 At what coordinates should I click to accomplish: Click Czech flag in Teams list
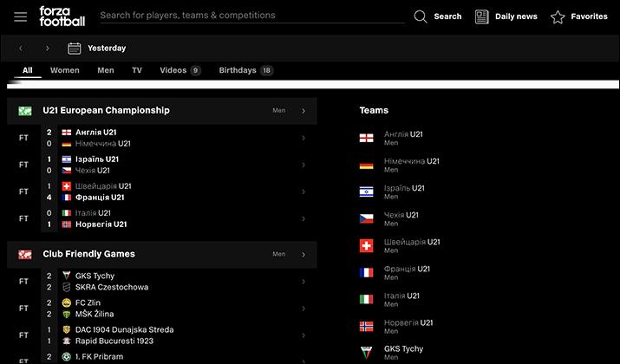[366, 218]
